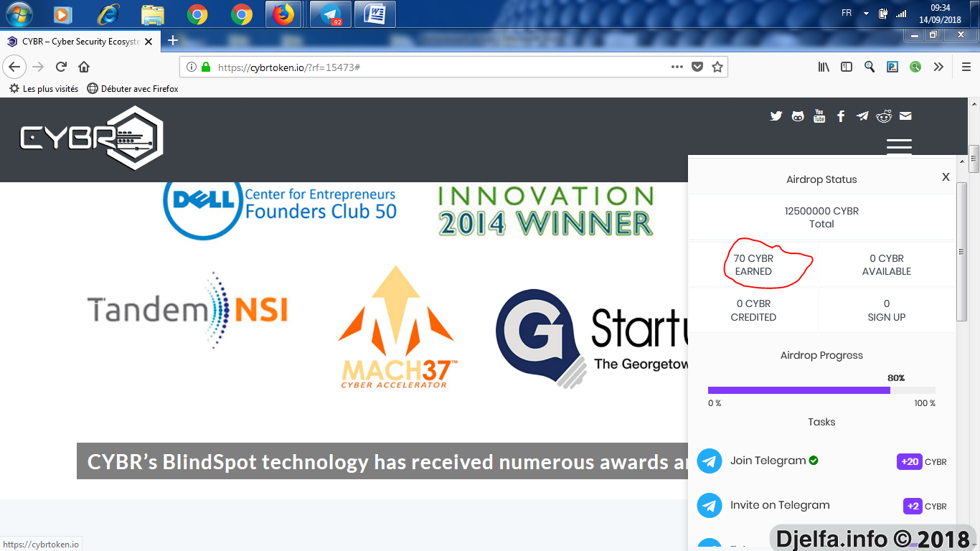
Task: Click the browser forward arrow
Action: coord(38,67)
